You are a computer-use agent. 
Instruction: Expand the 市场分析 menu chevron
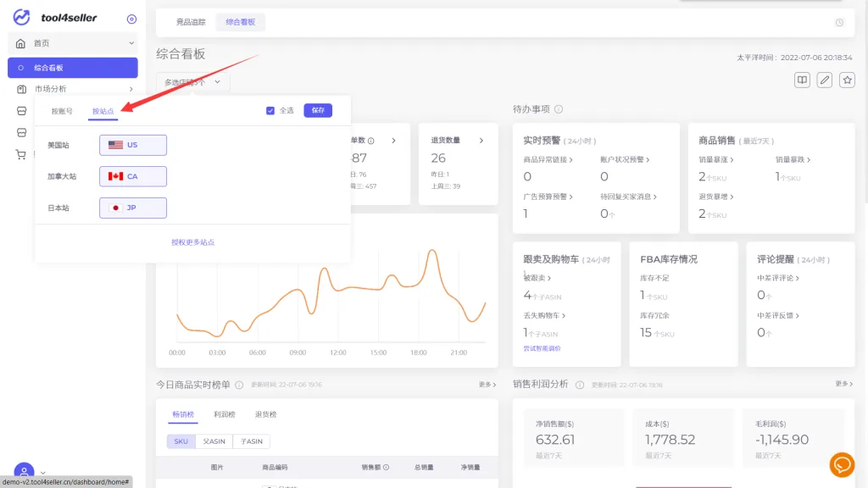pyautogui.click(x=131, y=89)
